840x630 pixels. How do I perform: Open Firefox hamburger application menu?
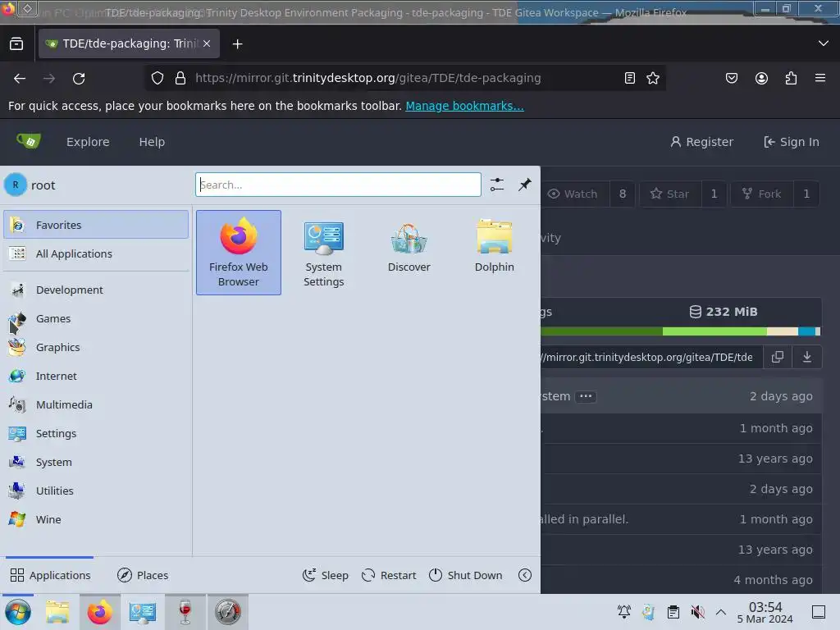(820, 78)
